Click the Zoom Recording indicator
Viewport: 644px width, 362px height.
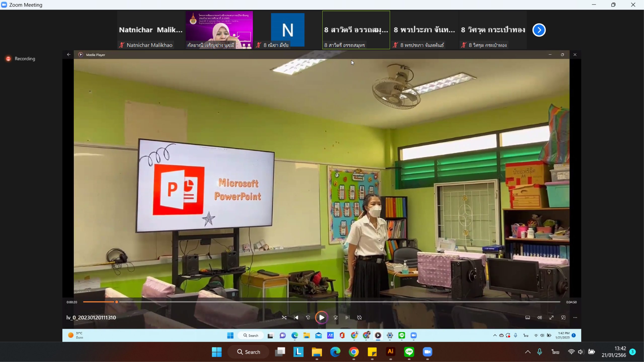pos(20,59)
